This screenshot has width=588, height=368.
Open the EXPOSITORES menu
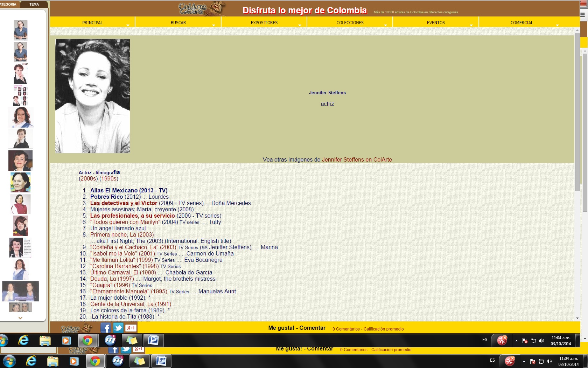coord(264,22)
